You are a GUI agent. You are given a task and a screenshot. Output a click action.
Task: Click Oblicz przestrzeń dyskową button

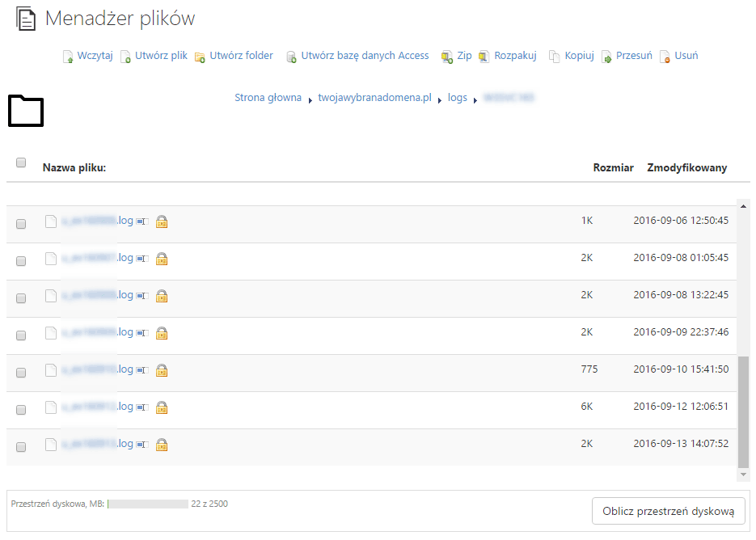click(x=668, y=511)
